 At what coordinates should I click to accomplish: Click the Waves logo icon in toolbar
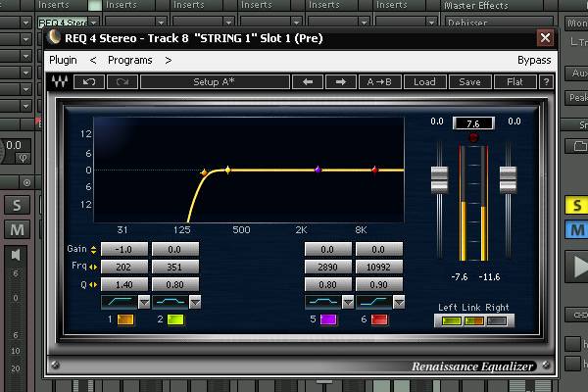point(60,81)
